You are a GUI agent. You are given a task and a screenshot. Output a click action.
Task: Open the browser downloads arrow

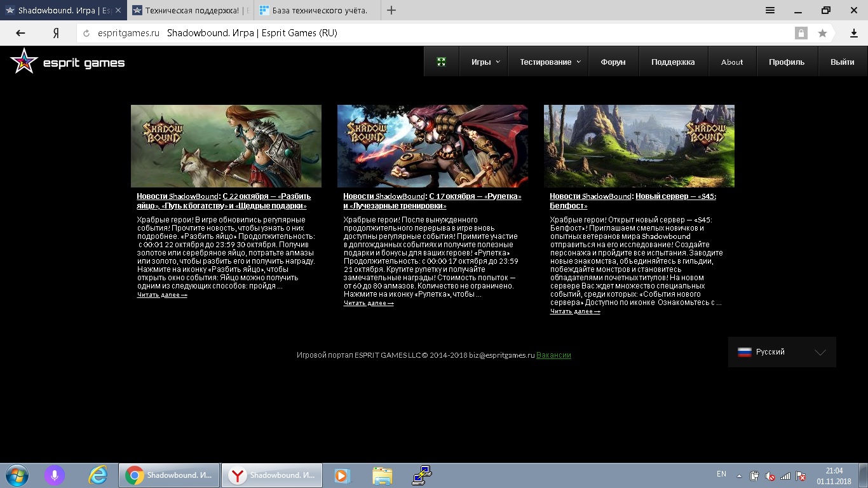(x=854, y=33)
